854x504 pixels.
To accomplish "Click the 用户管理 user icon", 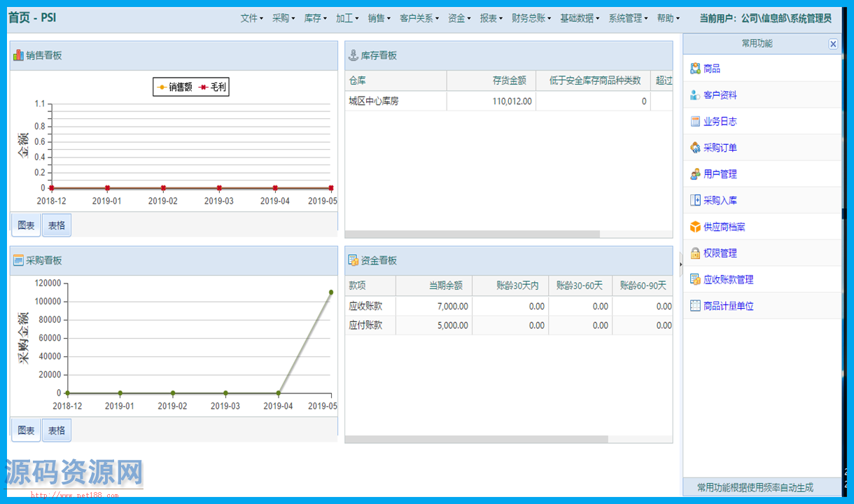I will [x=695, y=174].
